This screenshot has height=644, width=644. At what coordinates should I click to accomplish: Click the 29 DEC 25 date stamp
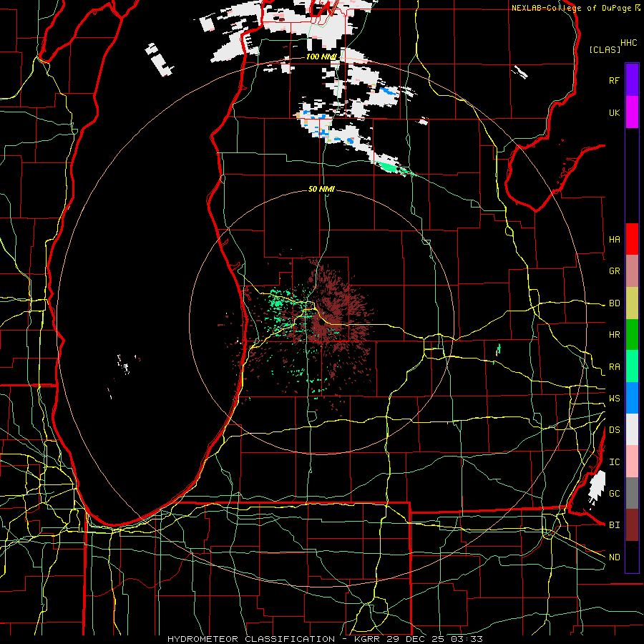pos(418,639)
